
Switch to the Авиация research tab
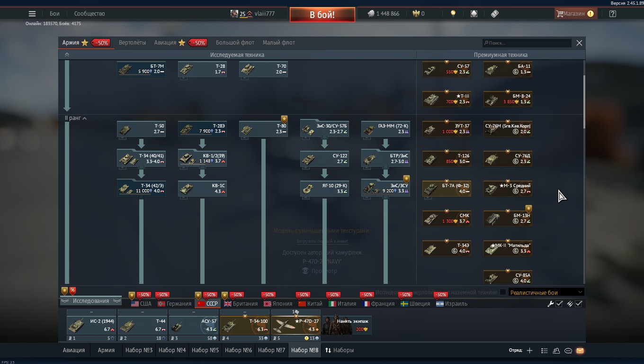point(165,43)
